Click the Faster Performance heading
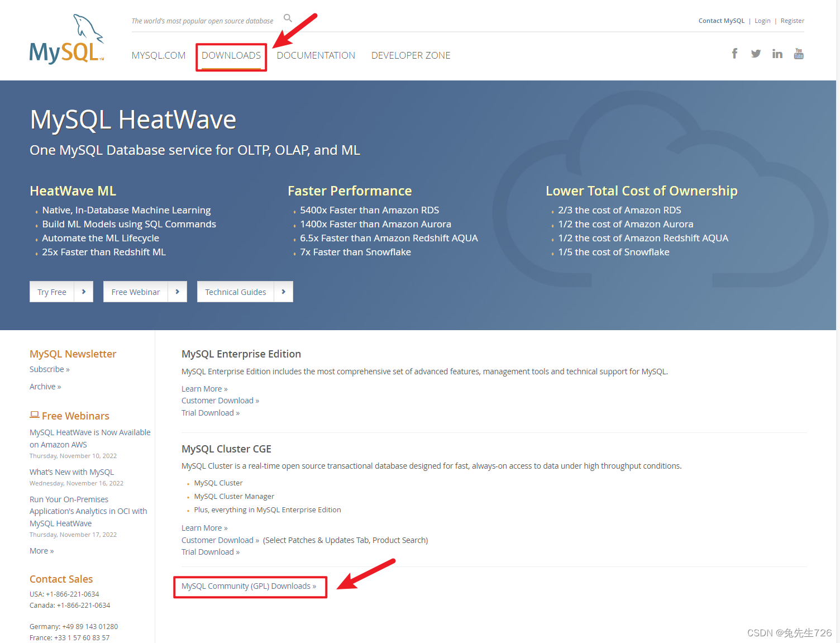 350,191
